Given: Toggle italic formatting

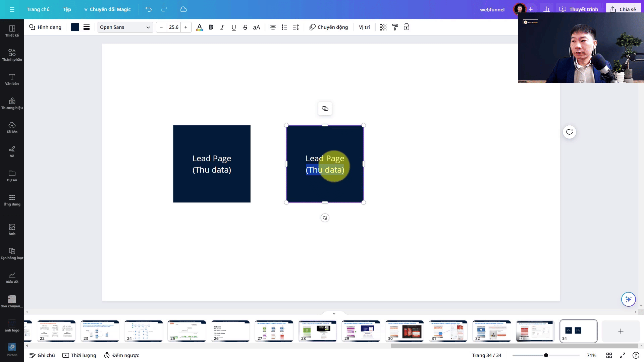Looking at the screenshot, I should tap(222, 27).
